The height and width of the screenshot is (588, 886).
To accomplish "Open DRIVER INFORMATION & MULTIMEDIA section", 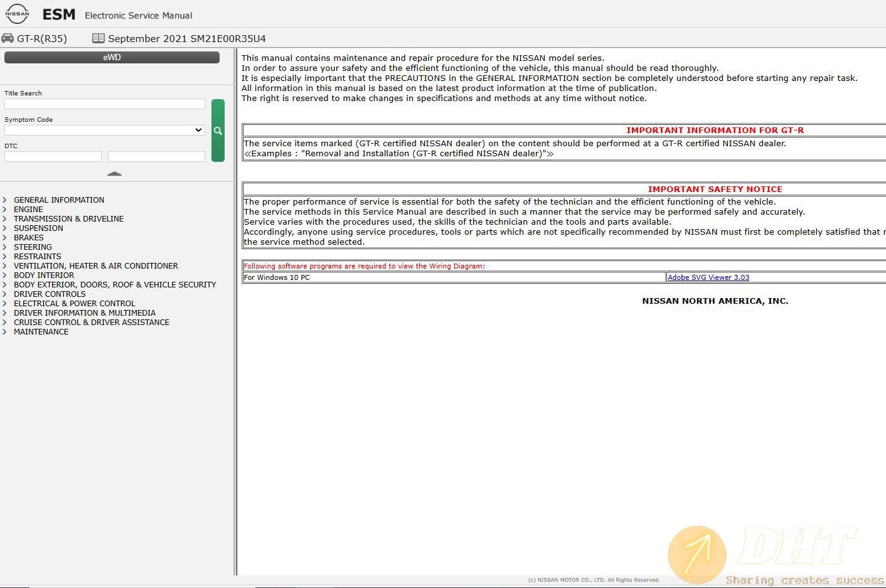I will 85,313.
